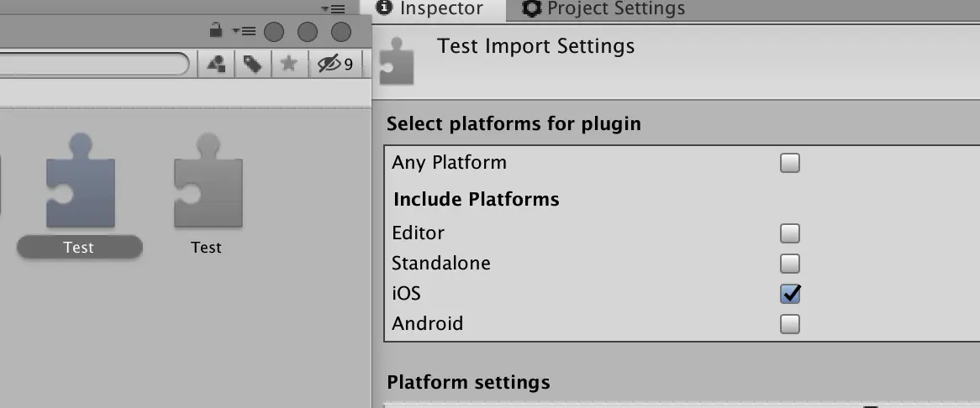The height and width of the screenshot is (408, 980).
Task: Click Search by Label tag icon
Action: [252, 64]
